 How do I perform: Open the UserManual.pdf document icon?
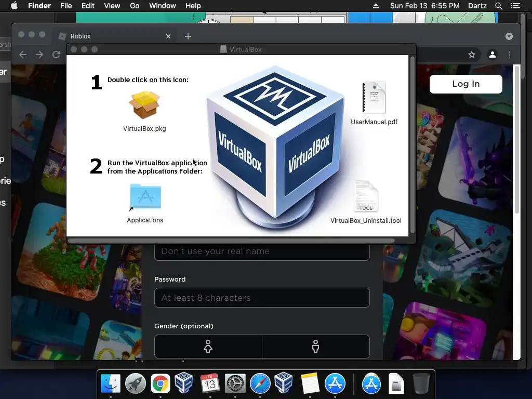[x=374, y=97]
